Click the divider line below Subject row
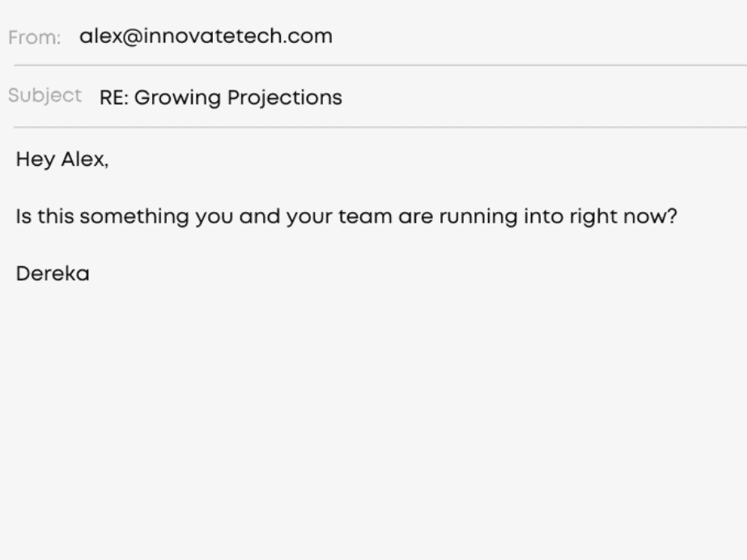 point(380,127)
